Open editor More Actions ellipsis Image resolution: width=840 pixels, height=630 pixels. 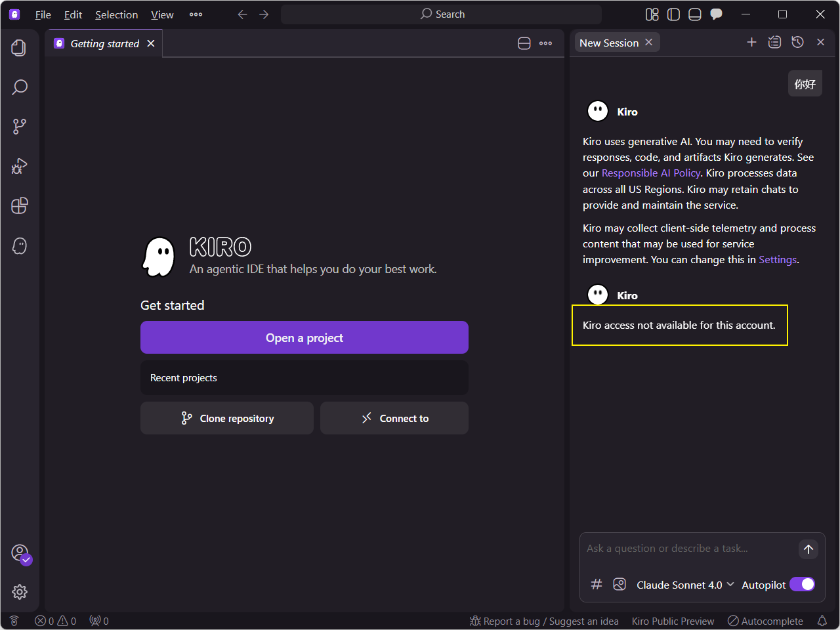pyautogui.click(x=545, y=43)
